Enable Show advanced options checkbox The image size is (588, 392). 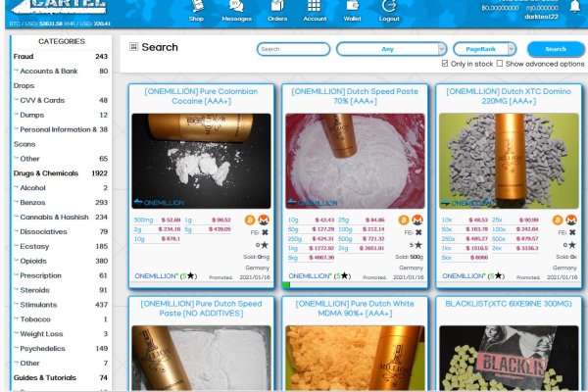(500, 64)
